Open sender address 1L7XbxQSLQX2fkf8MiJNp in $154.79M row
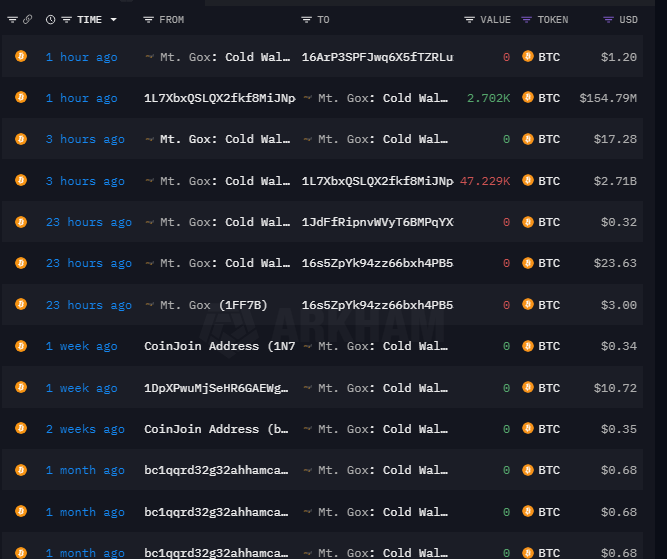Screen dimensions: 669x560 coord(220,98)
